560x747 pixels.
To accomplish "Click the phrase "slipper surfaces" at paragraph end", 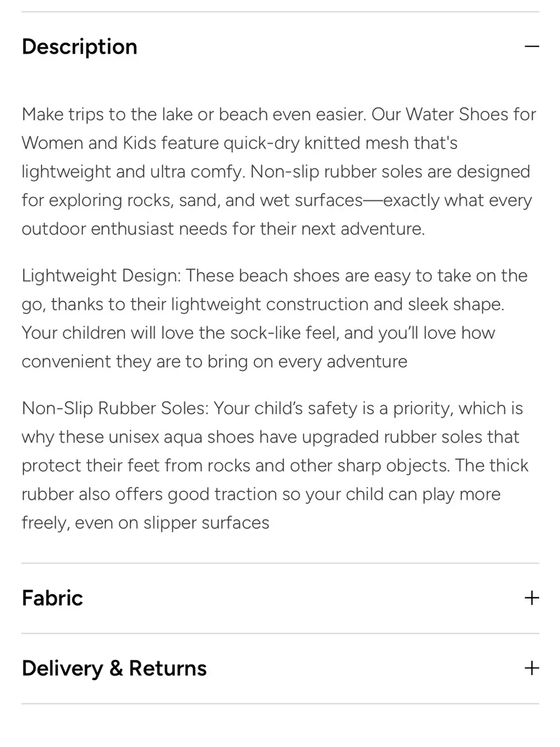I will click(206, 523).
